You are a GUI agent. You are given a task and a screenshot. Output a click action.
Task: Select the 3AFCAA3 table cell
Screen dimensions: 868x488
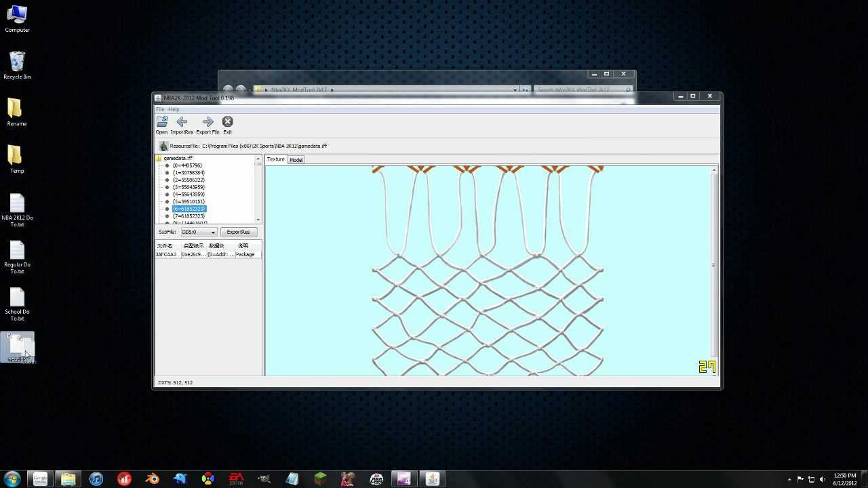pyautogui.click(x=167, y=255)
